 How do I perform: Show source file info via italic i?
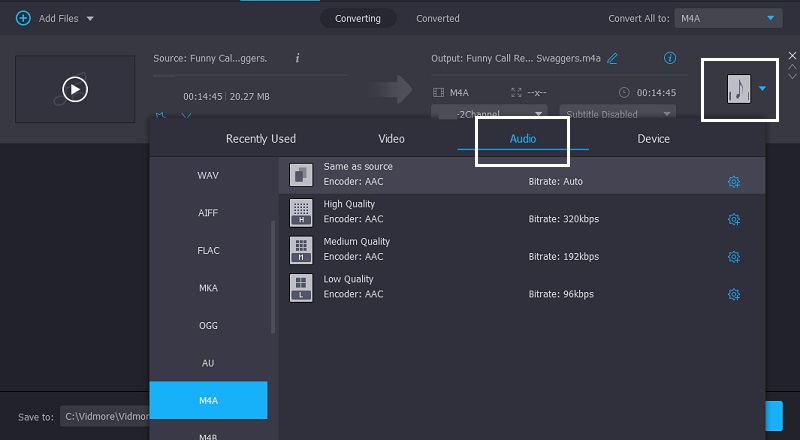pyautogui.click(x=297, y=58)
